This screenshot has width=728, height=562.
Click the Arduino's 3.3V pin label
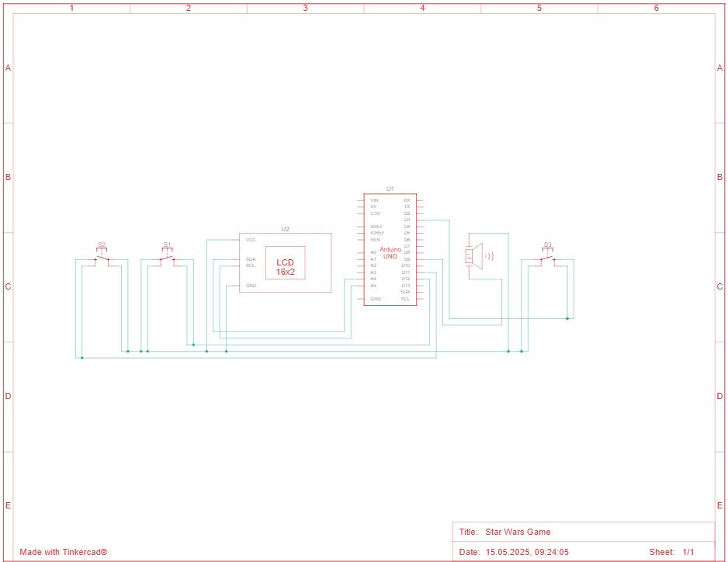click(375, 213)
